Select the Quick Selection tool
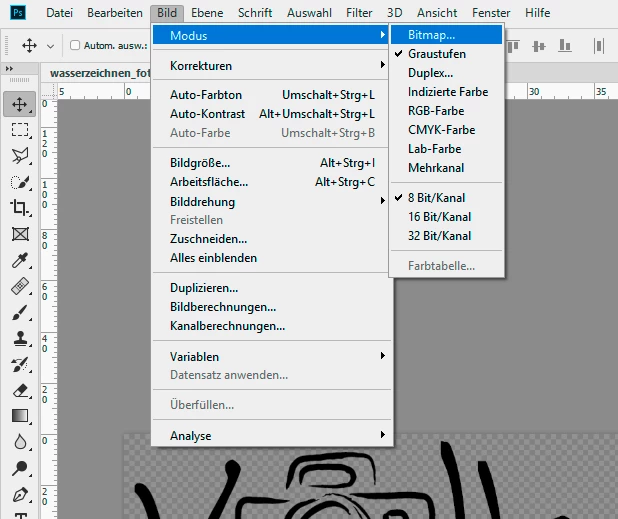The image size is (618, 519). (20, 182)
